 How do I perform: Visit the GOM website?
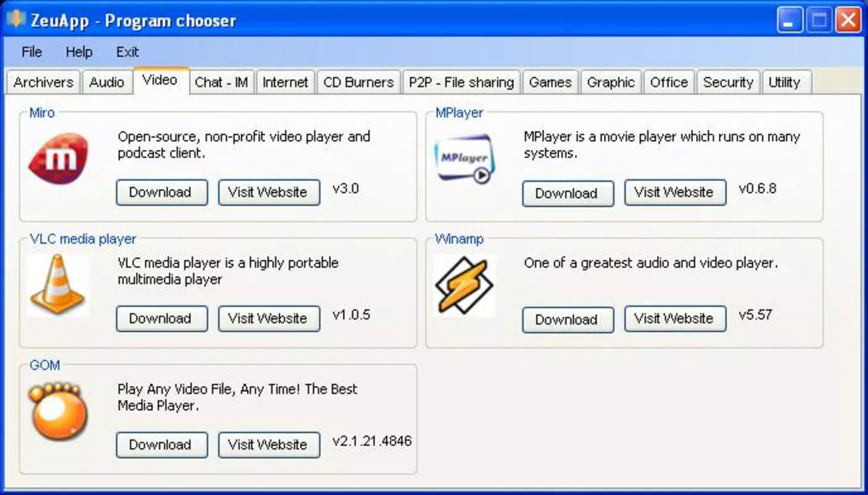pyautogui.click(x=269, y=445)
